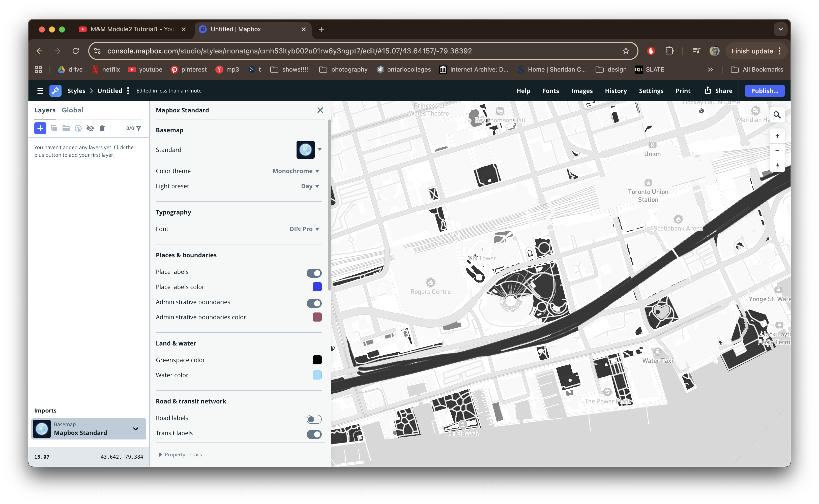
Task: Click the Share button
Action: (718, 91)
